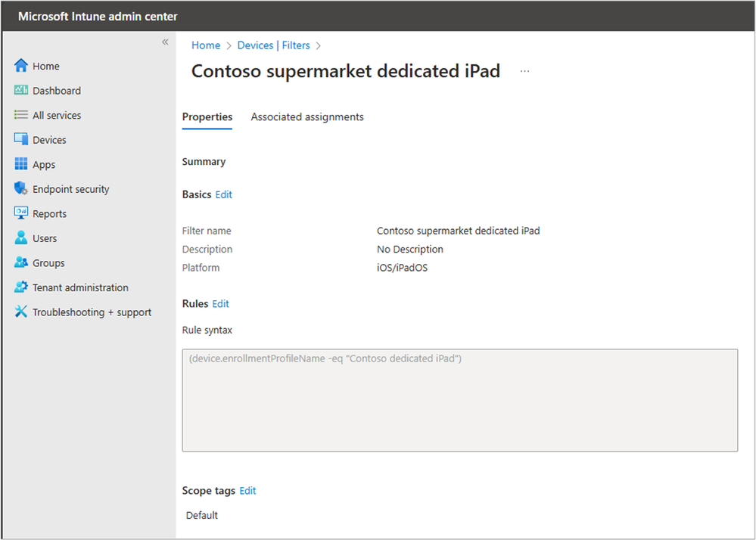The image size is (756, 540).
Task: Open Groups in the sidebar menu
Action: pos(48,263)
